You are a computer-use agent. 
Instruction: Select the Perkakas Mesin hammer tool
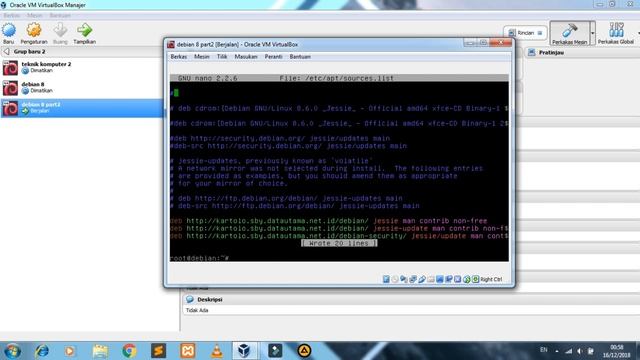tap(569, 33)
